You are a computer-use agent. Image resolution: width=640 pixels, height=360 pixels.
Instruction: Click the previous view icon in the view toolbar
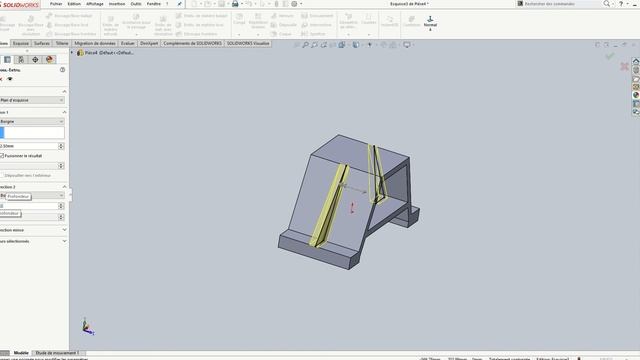(x=323, y=45)
